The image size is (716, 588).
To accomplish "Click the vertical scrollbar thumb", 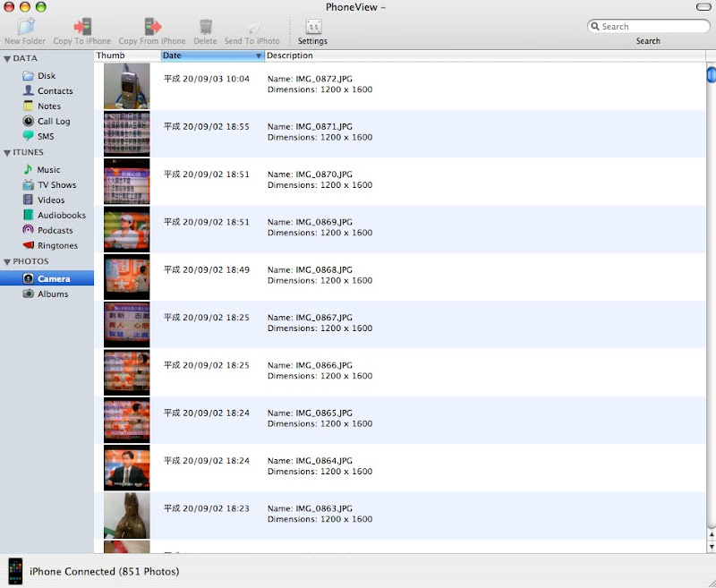I will click(x=712, y=75).
